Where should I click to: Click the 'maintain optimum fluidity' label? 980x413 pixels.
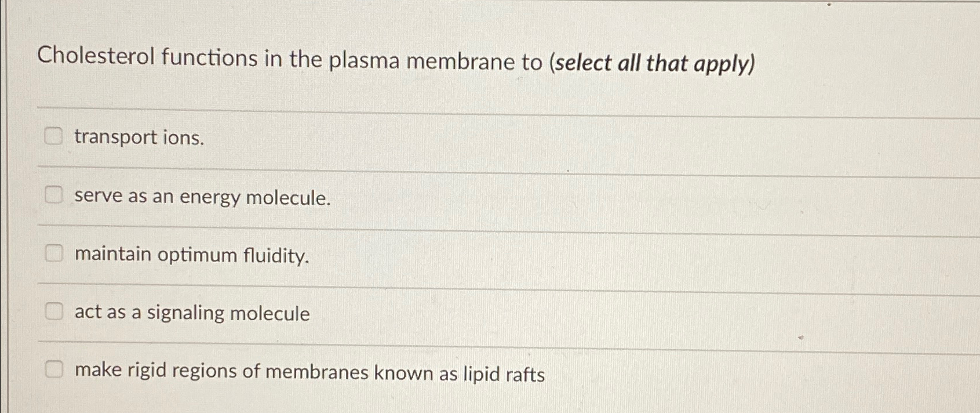coord(191,255)
